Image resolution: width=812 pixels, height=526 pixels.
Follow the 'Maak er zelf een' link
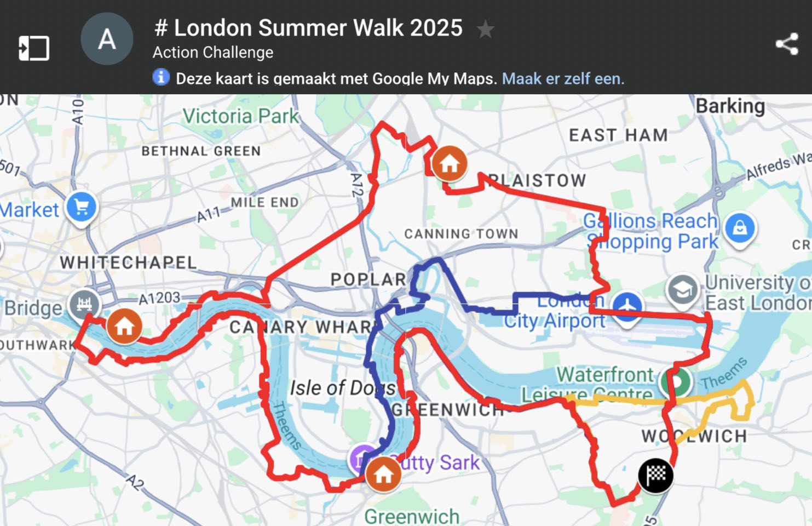click(563, 78)
